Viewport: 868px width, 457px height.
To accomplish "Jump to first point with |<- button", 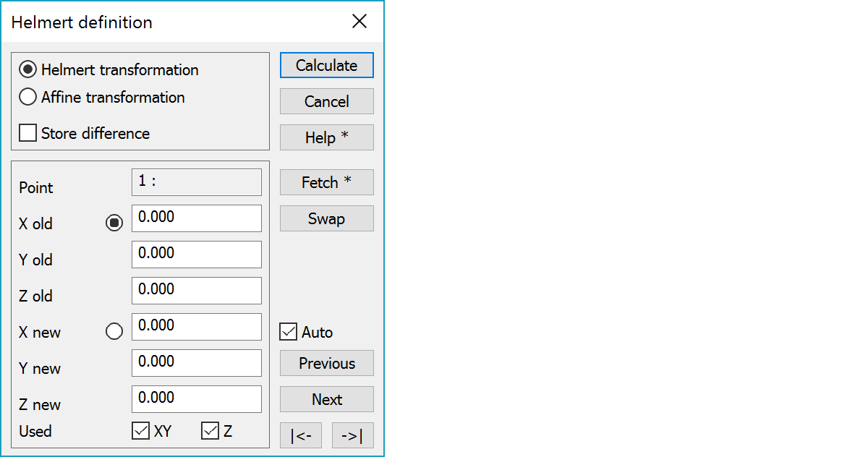I will (x=301, y=436).
